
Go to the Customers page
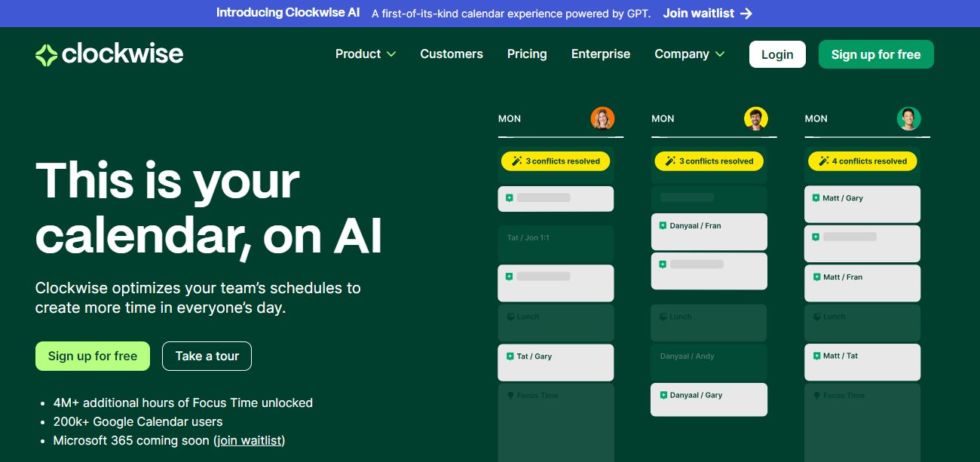click(452, 54)
